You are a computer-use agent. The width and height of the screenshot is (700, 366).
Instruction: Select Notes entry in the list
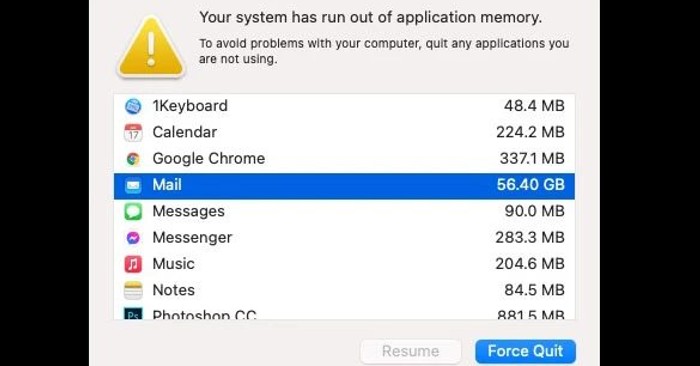pyautogui.click(x=344, y=291)
